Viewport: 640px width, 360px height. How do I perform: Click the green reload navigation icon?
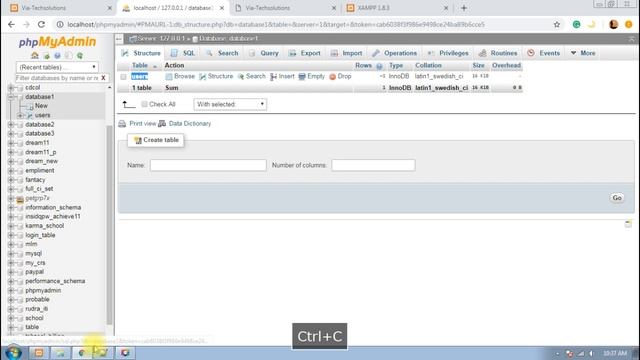[x=80, y=56]
